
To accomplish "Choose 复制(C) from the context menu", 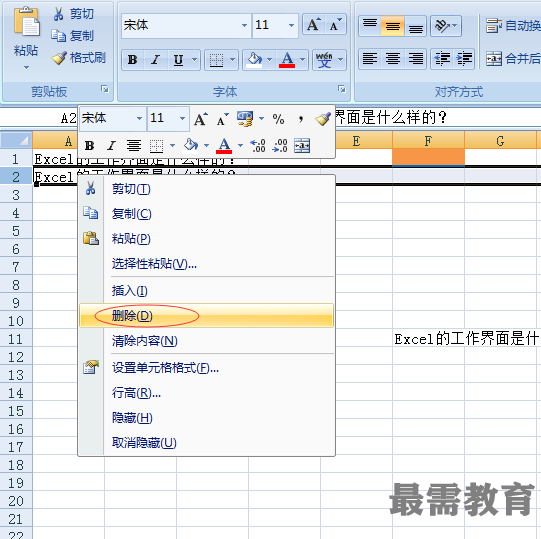I will [206, 214].
